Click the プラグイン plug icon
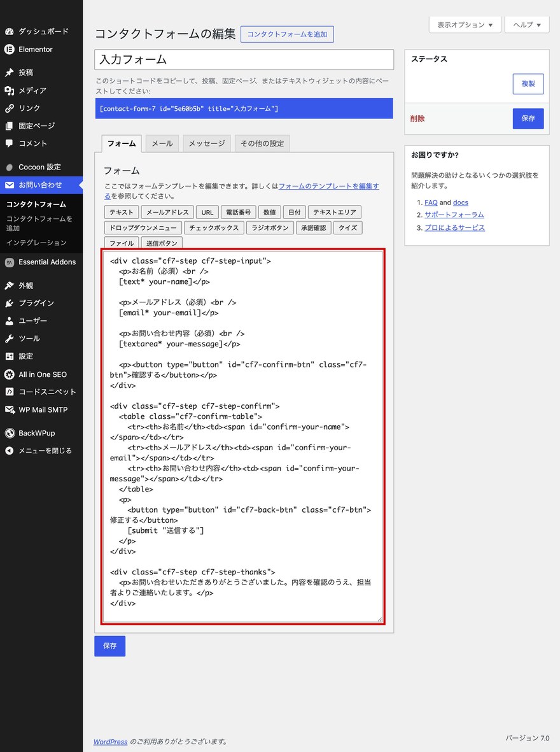The width and height of the screenshot is (560, 752). 9,303
